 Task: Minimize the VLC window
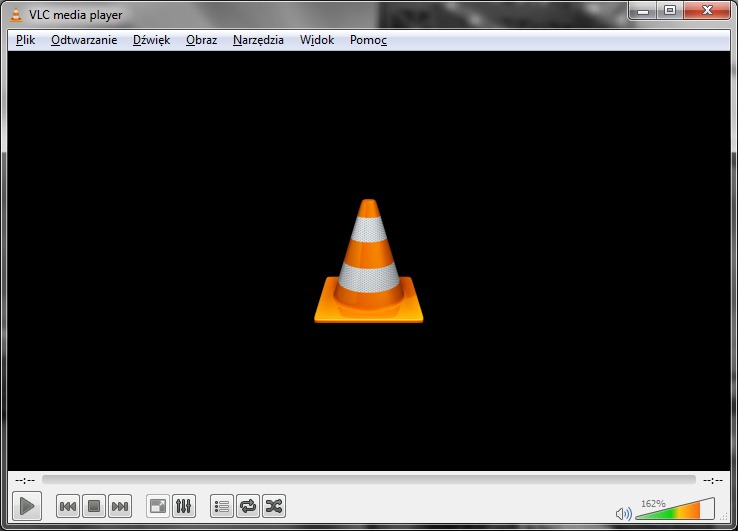(643, 11)
